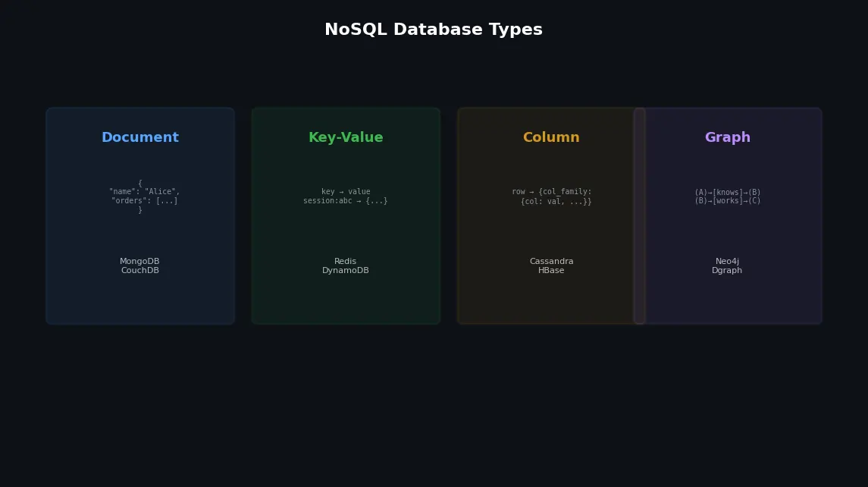Click the overlap strip between Column and Graph cards

coord(639,216)
